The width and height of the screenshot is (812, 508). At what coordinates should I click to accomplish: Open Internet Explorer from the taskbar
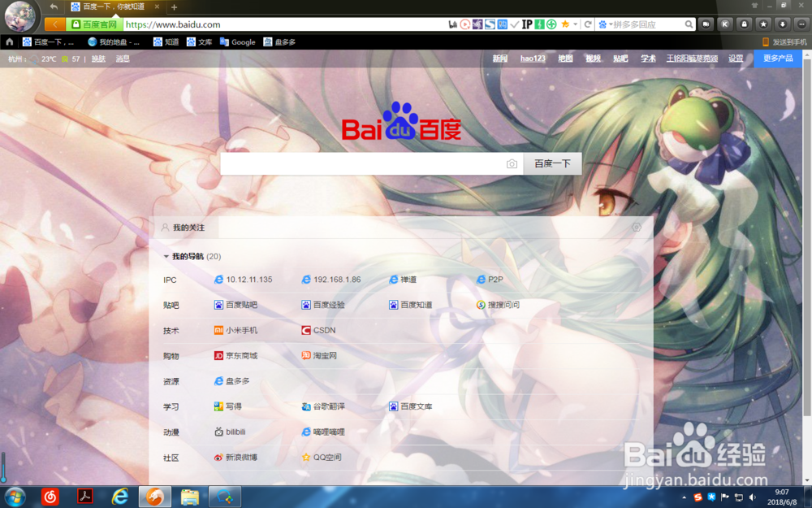click(x=119, y=497)
